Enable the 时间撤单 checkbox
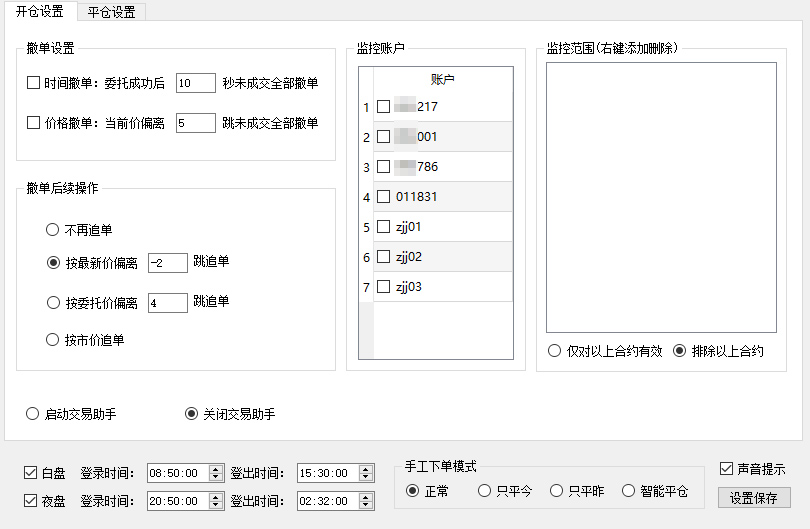 coord(33,83)
